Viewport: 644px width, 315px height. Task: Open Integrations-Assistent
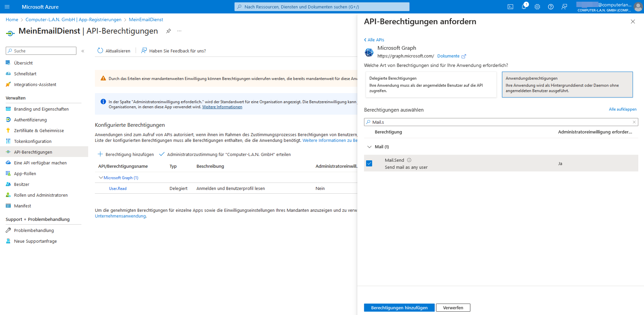[35, 84]
